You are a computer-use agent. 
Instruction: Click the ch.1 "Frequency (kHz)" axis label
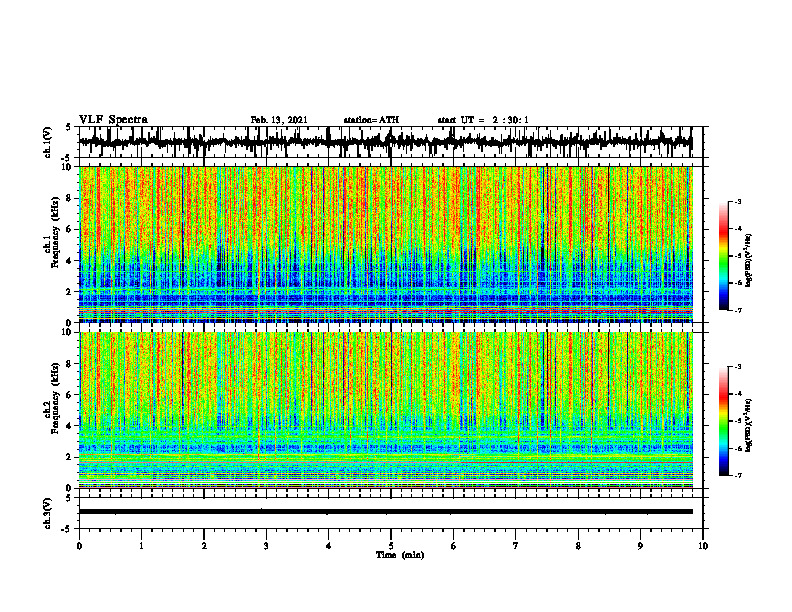55,233
